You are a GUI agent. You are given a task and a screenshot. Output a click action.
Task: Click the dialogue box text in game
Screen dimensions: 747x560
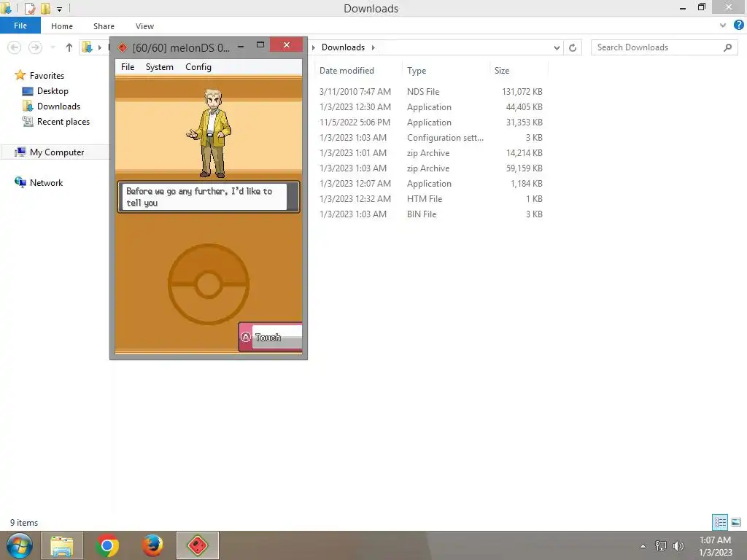pos(199,197)
